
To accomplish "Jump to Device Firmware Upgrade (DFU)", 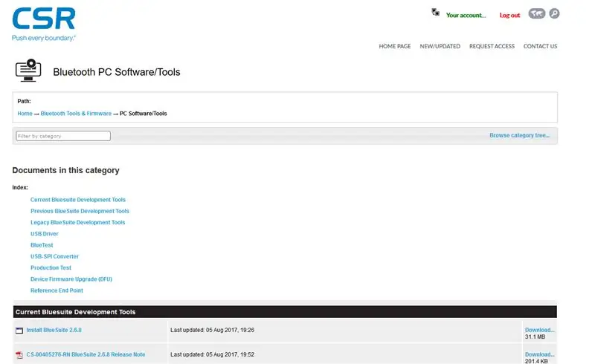I will [71, 279].
